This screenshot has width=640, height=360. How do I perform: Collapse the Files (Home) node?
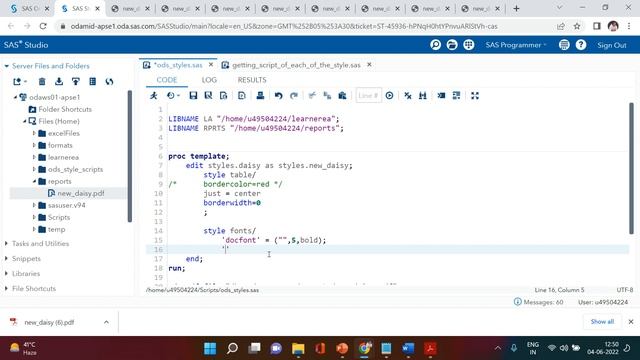(x=24, y=121)
